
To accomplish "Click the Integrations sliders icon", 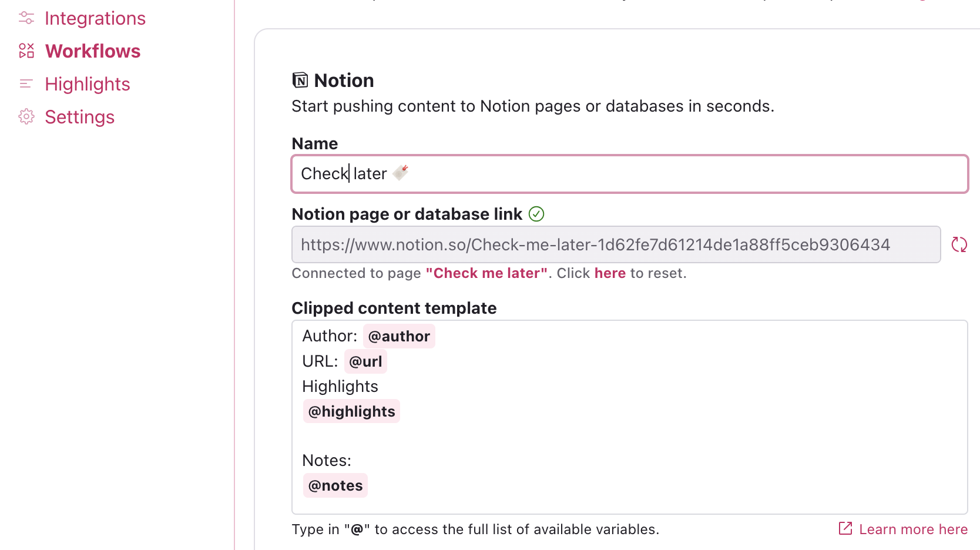I will [x=26, y=18].
